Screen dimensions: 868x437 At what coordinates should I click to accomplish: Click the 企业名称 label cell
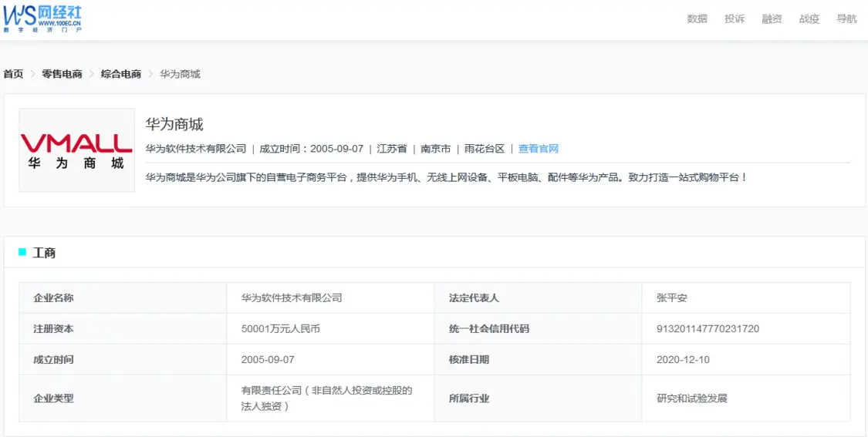coord(123,298)
